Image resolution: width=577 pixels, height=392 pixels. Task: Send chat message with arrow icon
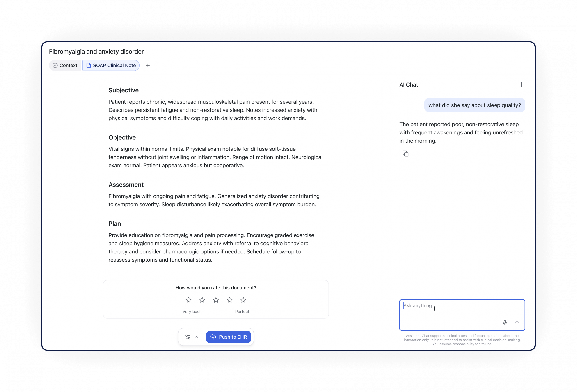517,323
